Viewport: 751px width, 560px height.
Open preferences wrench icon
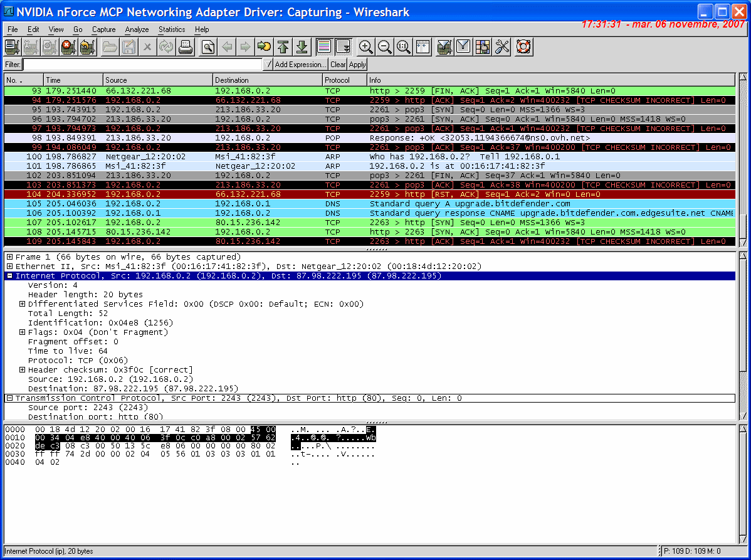click(502, 47)
